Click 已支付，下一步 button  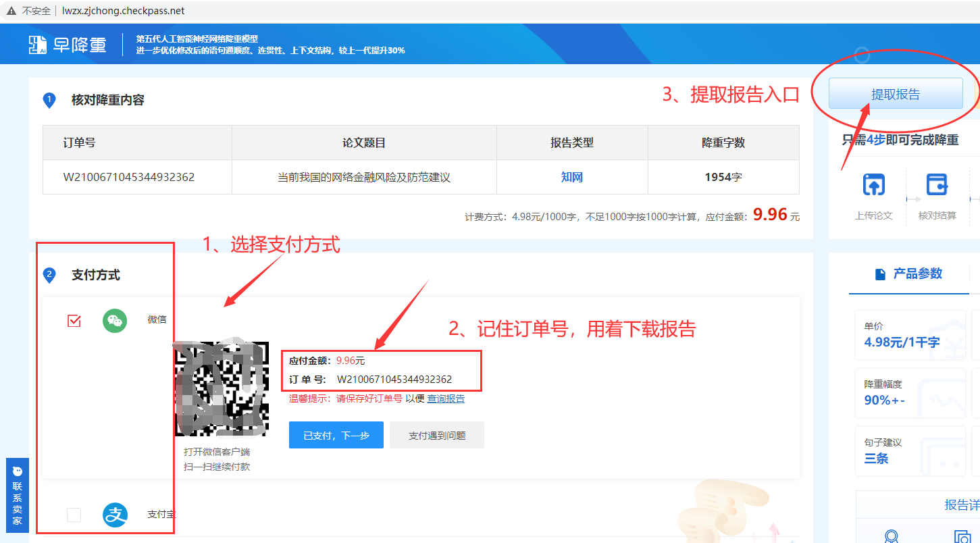tap(336, 435)
